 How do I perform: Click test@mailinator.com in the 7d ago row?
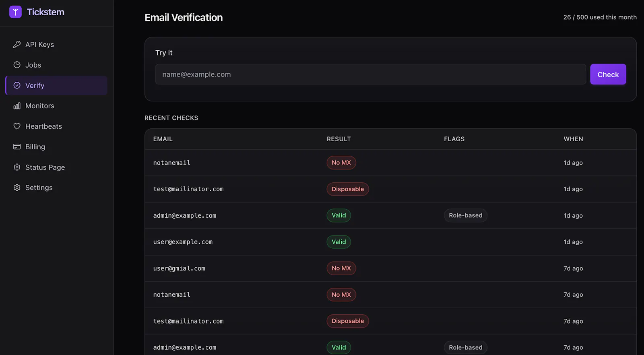(188, 321)
